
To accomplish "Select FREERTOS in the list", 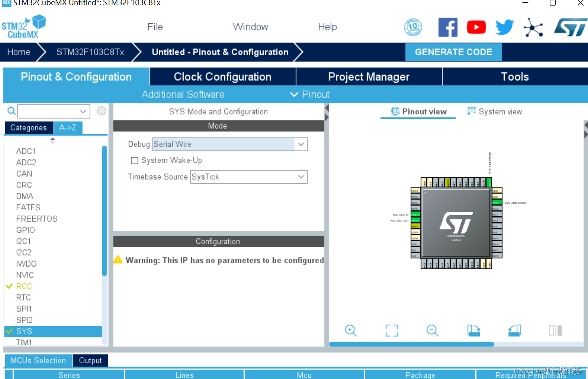I will 37,219.
